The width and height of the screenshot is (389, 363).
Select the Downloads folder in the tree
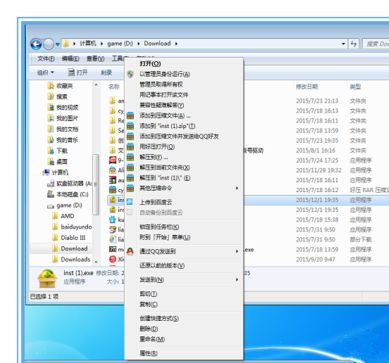(71, 259)
